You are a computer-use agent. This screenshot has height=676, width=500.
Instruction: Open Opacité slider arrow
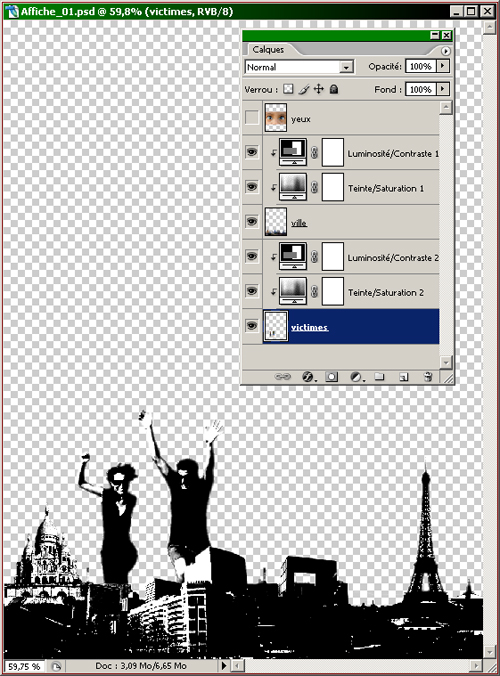[443, 66]
